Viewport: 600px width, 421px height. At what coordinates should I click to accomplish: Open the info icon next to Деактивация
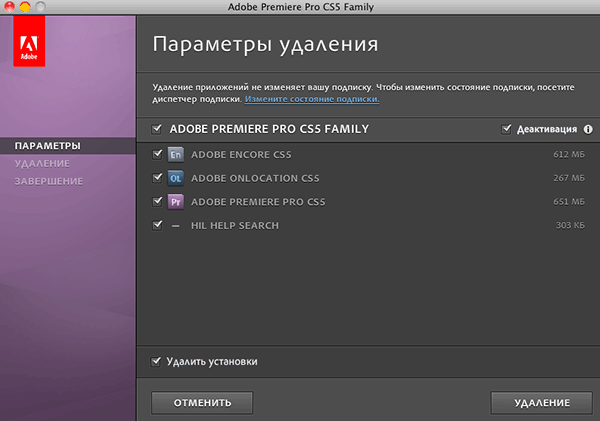tap(588, 129)
